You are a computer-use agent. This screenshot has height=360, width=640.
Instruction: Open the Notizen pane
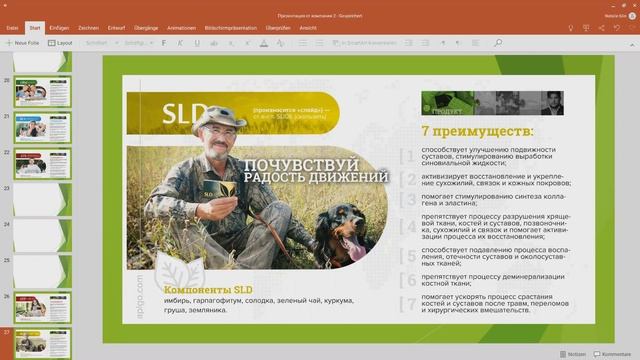573,354
